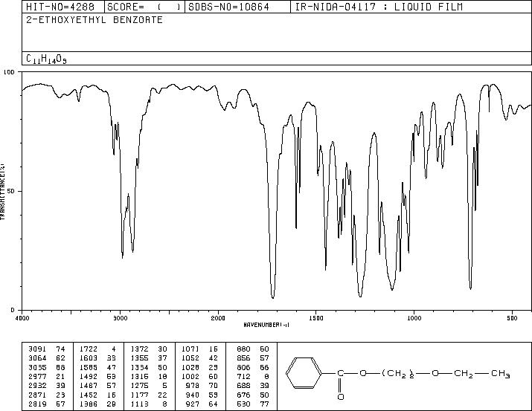Viewport: 532px width, 411px height.
Task: Click the SCORE= header field
Action: [x=144, y=7]
